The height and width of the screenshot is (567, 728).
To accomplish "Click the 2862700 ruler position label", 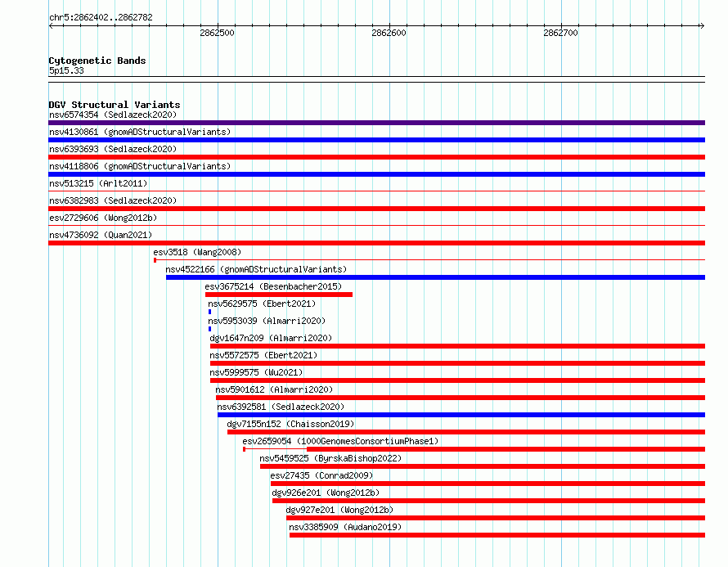I will coord(561,33).
